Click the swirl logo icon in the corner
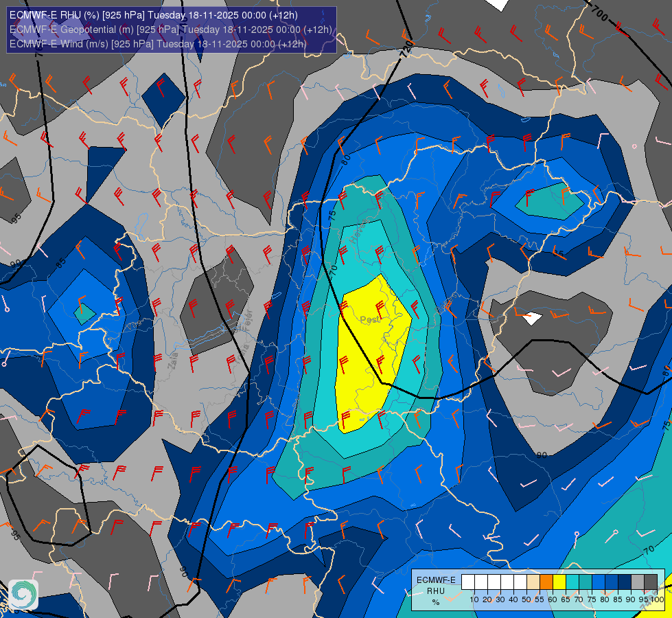Screen dimensions: 672x618 [x=23, y=594]
